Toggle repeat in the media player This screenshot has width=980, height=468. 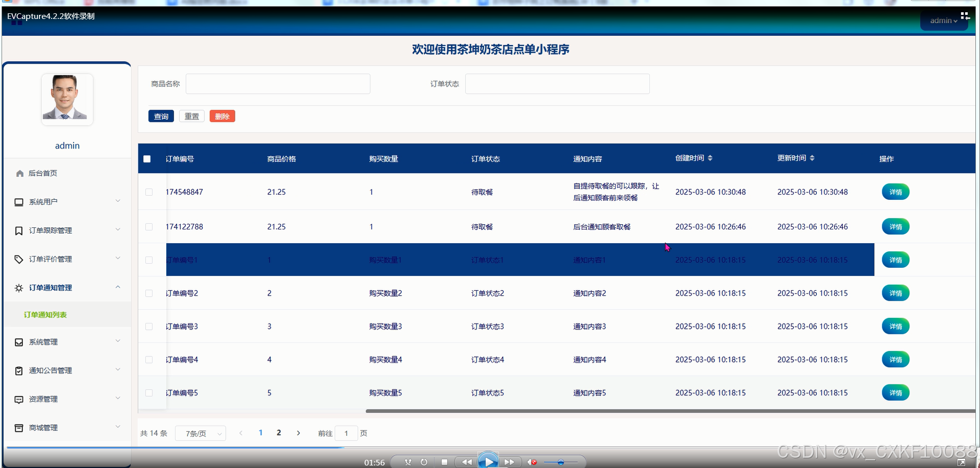coord(424,462)
